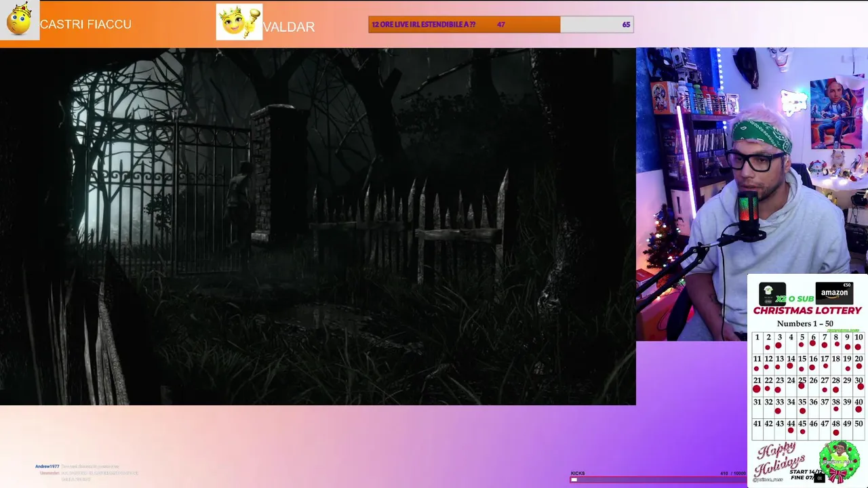This screenshot has height=488, width=868.
Task: Click the 410 / 10000 kicks counter
Action: 733,473
